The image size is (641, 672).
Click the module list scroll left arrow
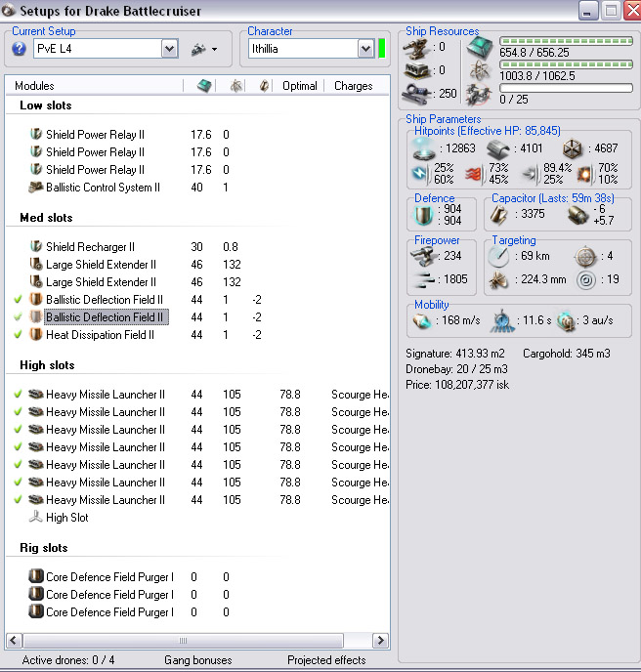[14, 641]
